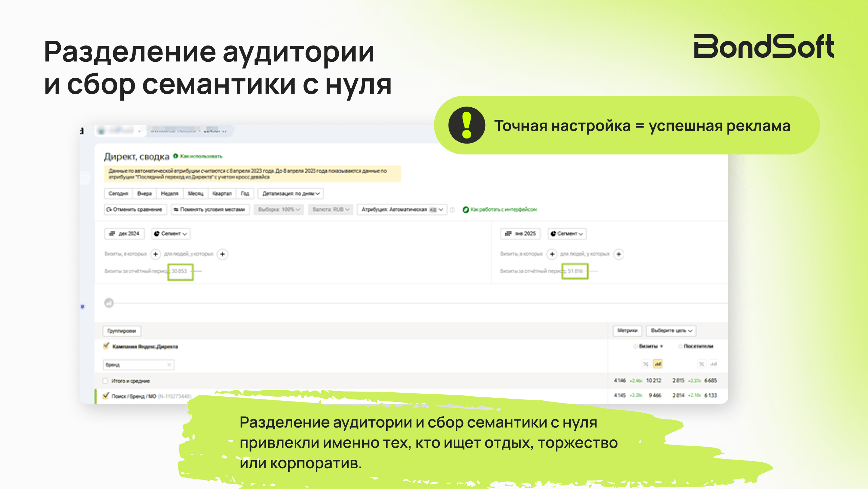This screenshot has height=489, width=868.
Task: Click percent icon under Визиты column
Action: click(x=646, y=364)
